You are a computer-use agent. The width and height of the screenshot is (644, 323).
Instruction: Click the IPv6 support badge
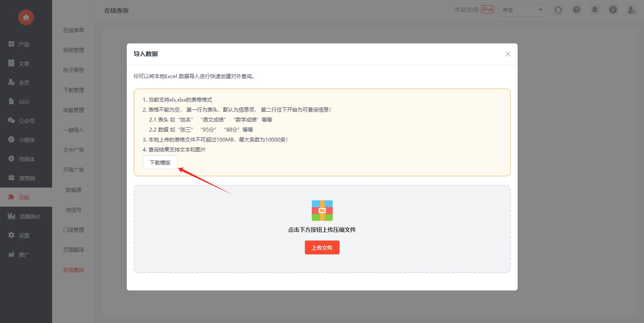point(488,10)
